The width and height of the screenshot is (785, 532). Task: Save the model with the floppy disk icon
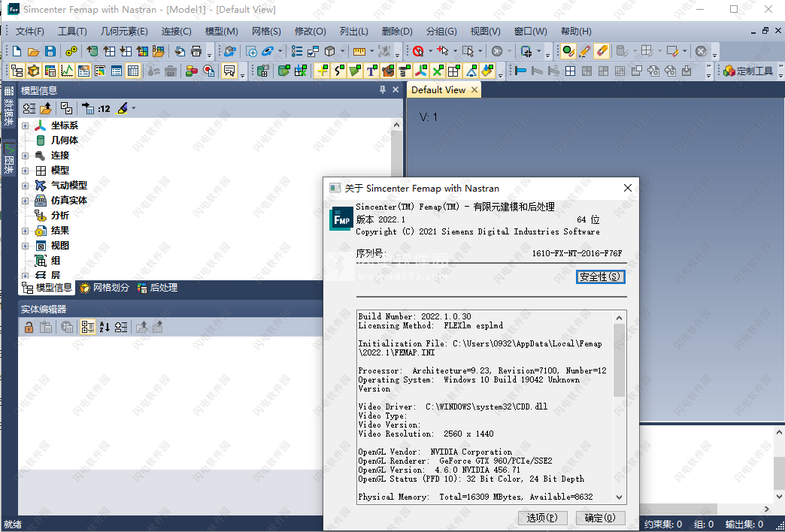tap(50, 51)
